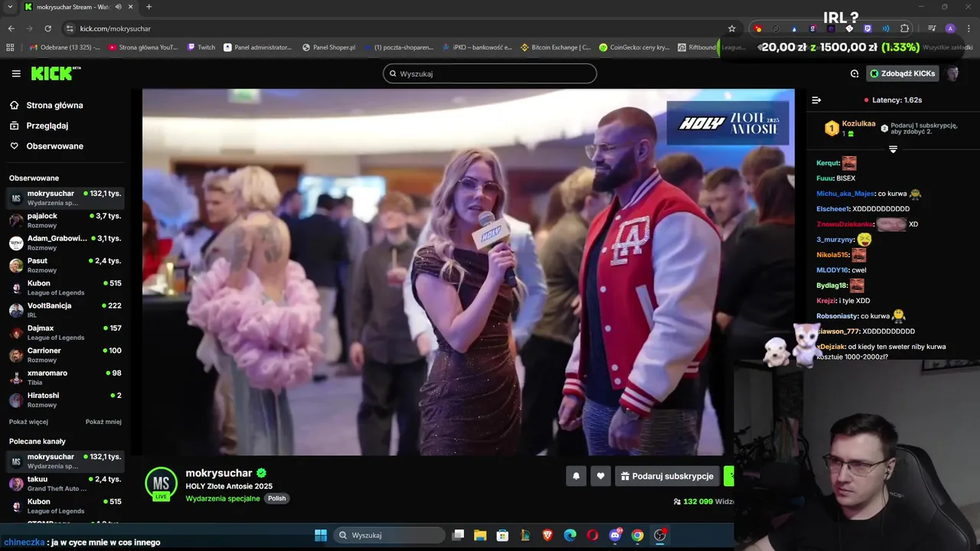Click inside the Kick Wyszukaj search field
The height and width of the screenshot is (551, 980).
pos(490,73)
